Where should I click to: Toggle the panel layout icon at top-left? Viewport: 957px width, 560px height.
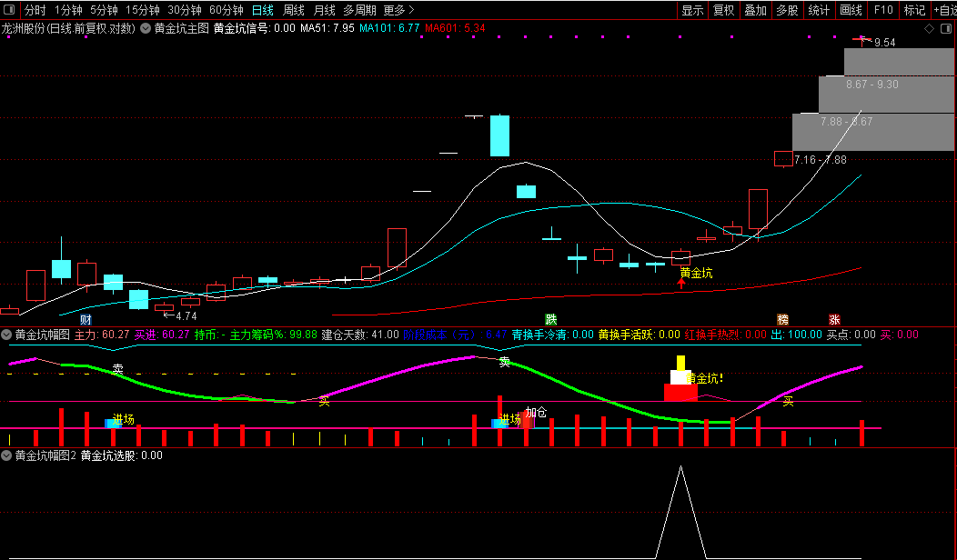point(8,10)
